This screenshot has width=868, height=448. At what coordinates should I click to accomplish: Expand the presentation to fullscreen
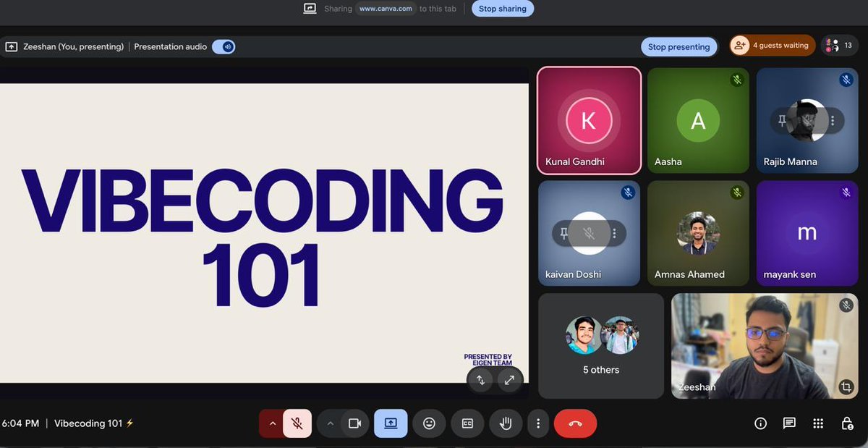(509, 380)
